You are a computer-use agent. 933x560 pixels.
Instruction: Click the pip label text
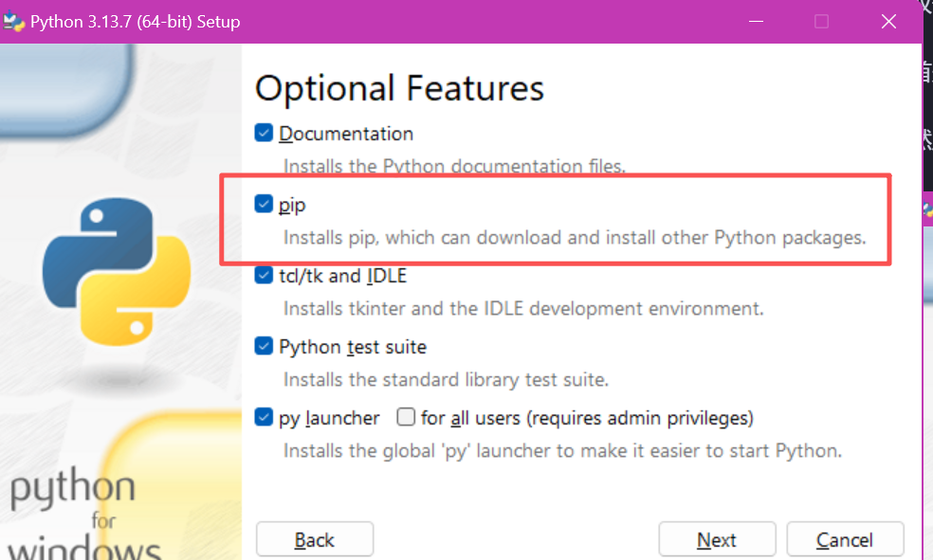point(292,205)
